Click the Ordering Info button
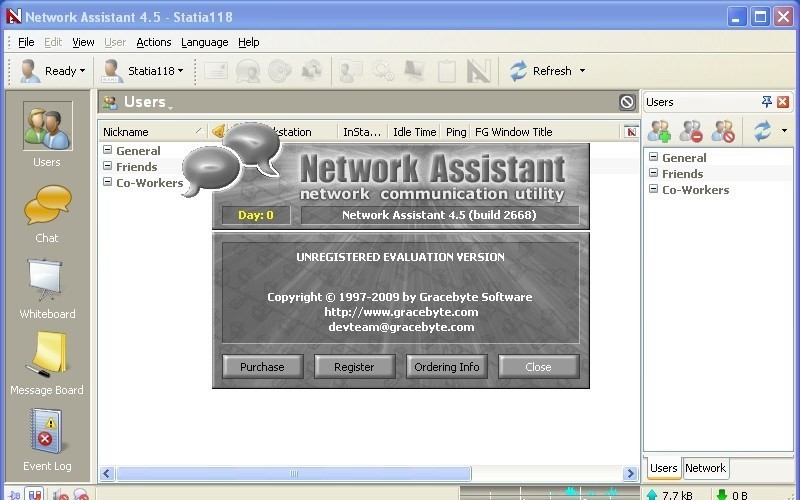The height and width of the screenshot is (500, 800). point(446,367)
